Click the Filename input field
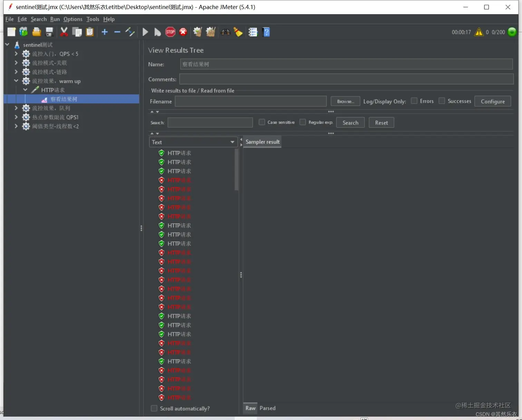This screenshot has width=522, height=420. (251, 101)
